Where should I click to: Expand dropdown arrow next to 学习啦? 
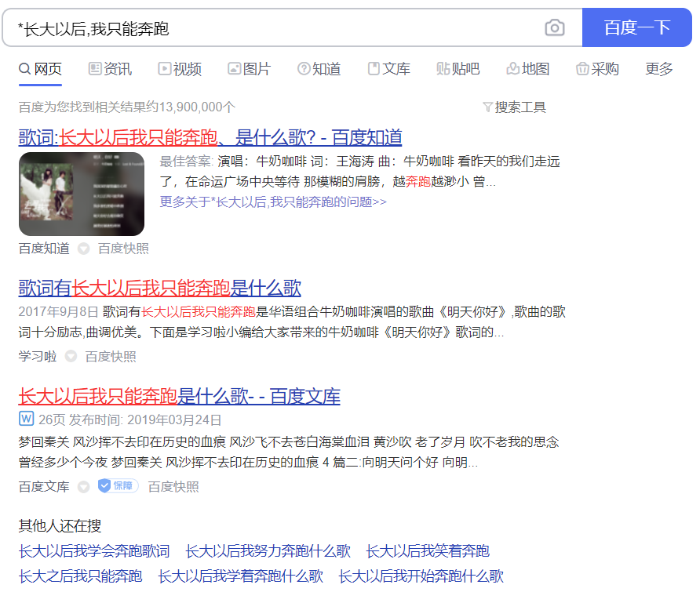click(71, 357)
